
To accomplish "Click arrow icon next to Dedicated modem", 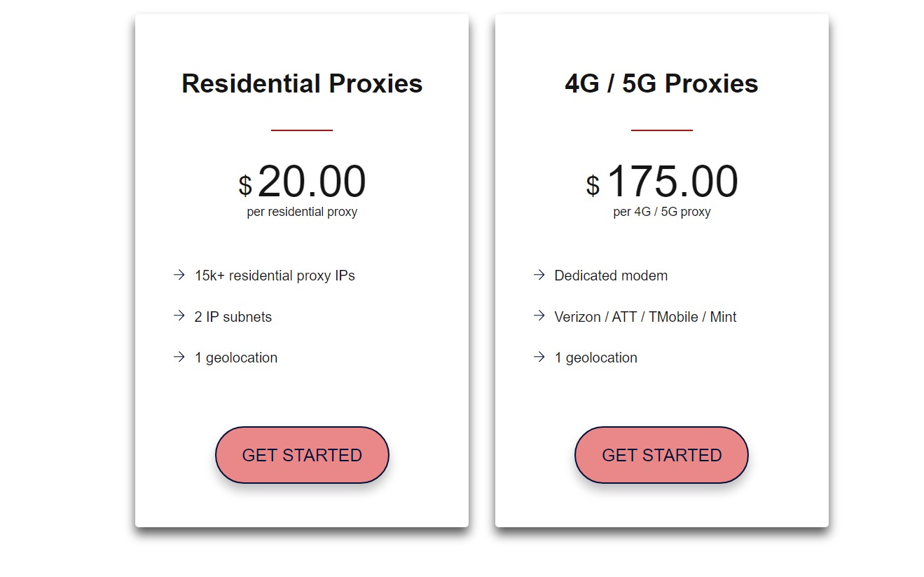I will coord(539,275).
